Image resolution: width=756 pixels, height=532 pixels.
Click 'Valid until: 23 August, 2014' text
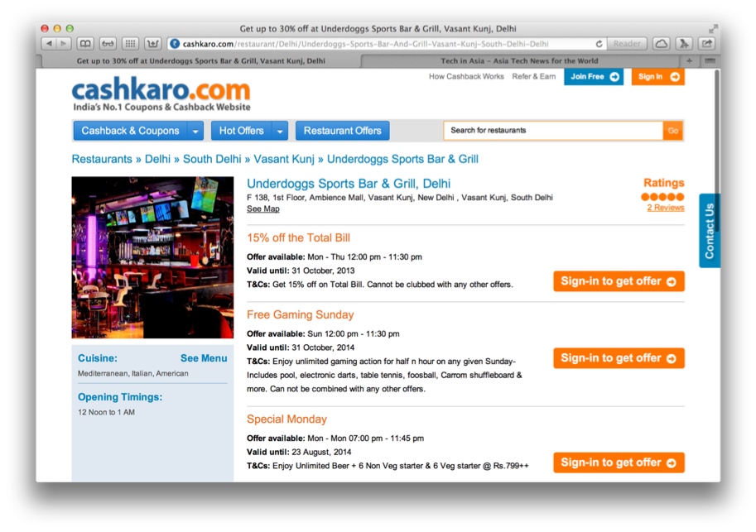pos(299,452)
